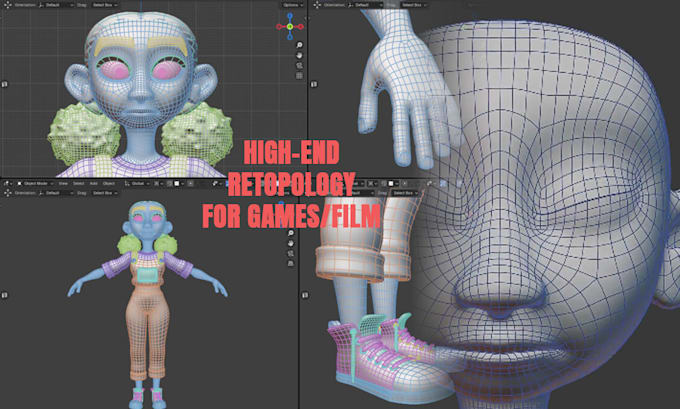Toggle the orthographic grid icon in the face front-view viewport
680x409 pixels.
(299, 75)
